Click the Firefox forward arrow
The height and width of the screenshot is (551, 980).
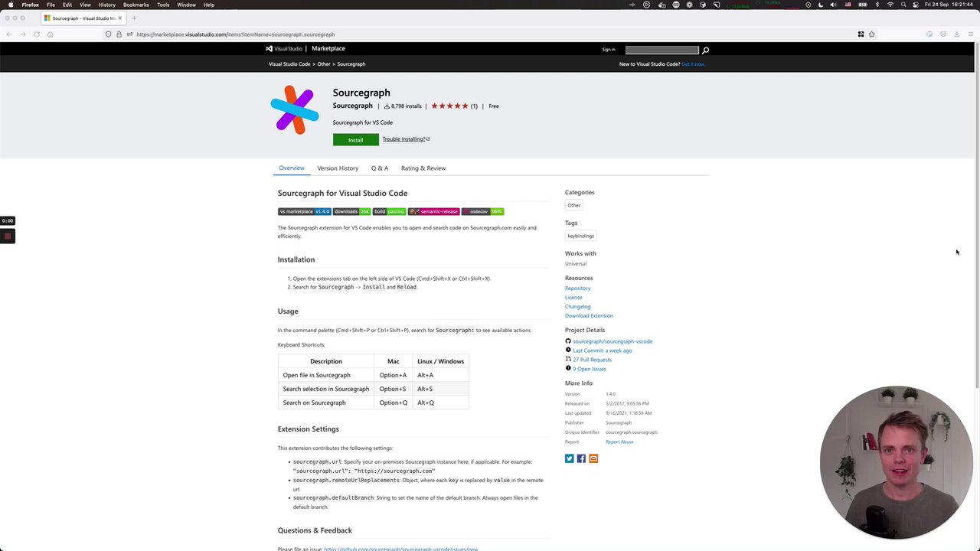click(x=23, y=34)
